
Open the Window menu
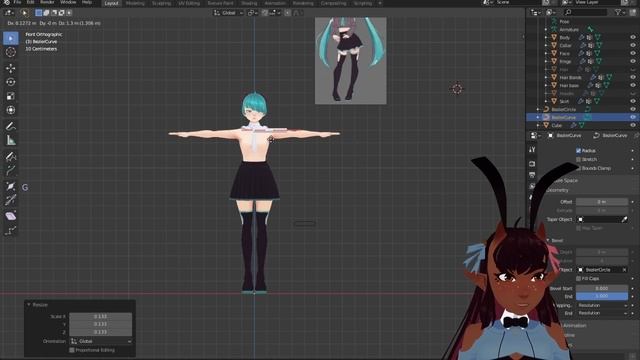coord(68,2)
